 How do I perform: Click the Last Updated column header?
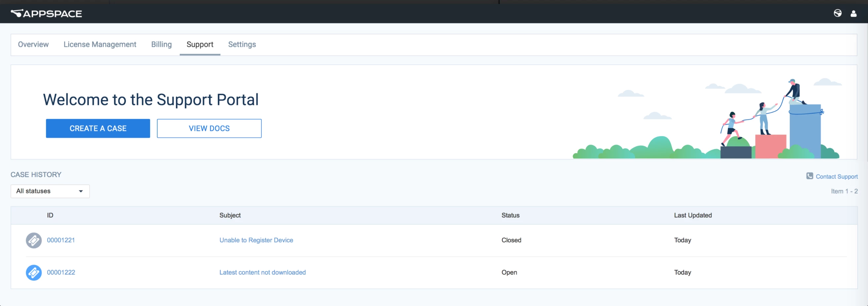point(693,215)
